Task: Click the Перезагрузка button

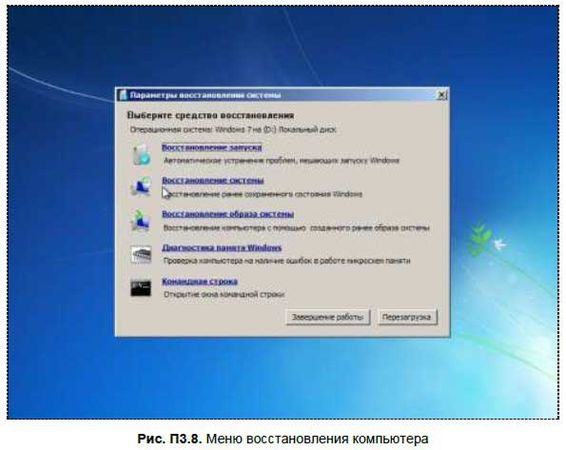Action: (x=407, y=317)
